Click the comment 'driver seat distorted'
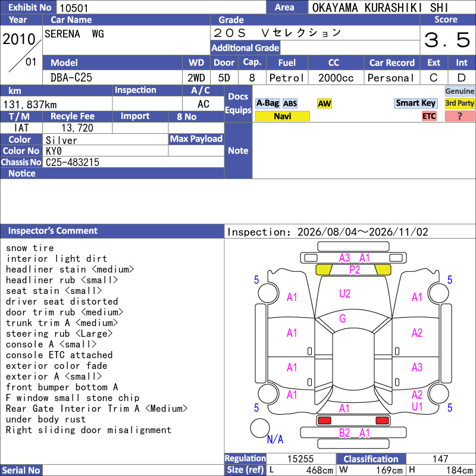The image size is (476, 476). tap(62, 302)
